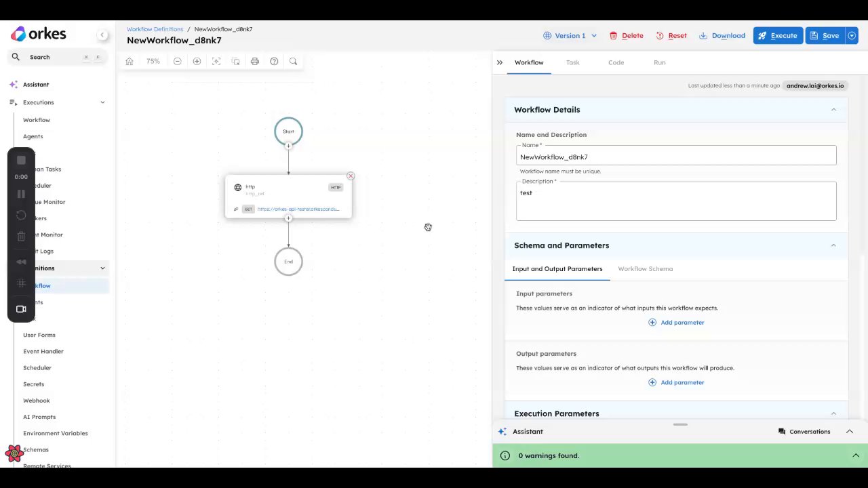The width and height of the screenshot is (868, 488).
Task: Collapse the Executions menu section
Action: click(102, 102)
